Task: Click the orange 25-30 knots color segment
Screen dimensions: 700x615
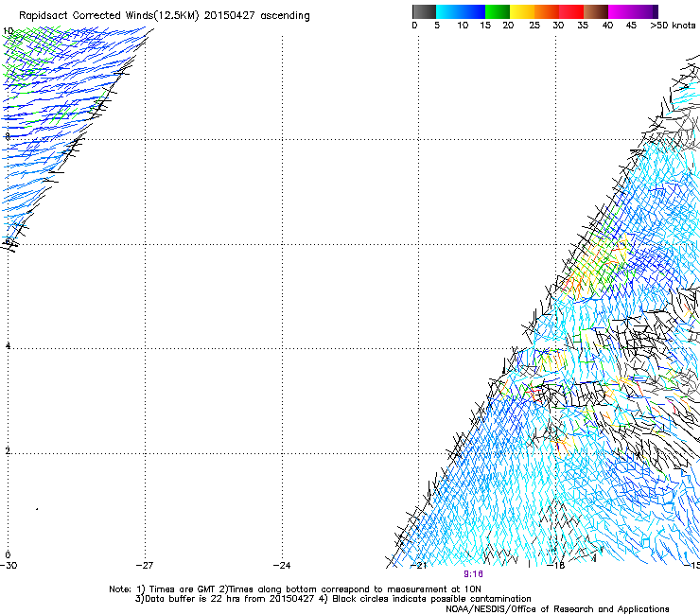Action: 547,11
